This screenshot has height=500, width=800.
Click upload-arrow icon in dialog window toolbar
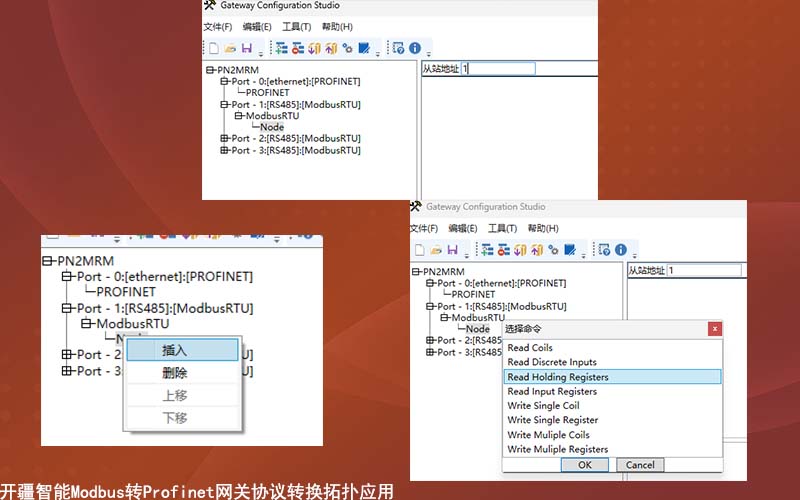(x=537, y=249)
